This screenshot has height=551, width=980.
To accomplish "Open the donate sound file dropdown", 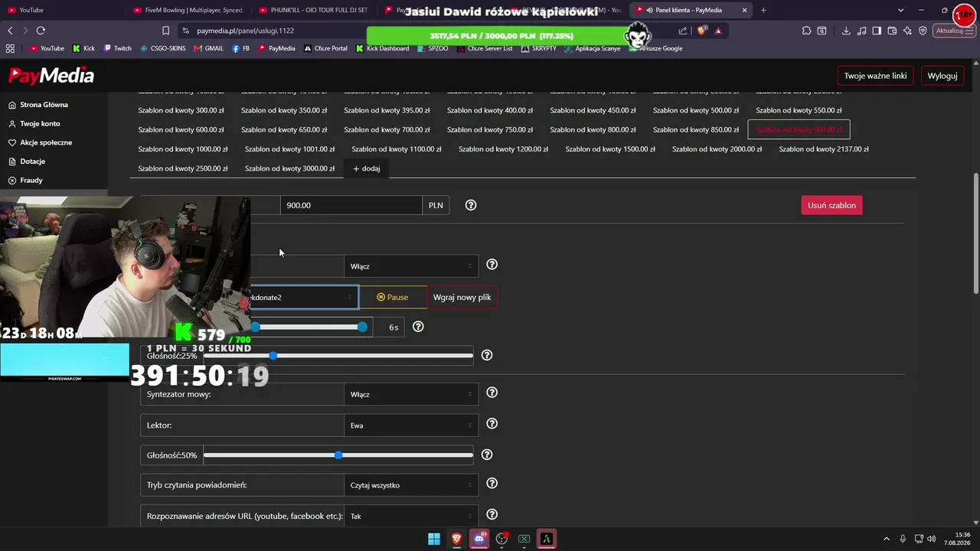I will pos(304,297).
